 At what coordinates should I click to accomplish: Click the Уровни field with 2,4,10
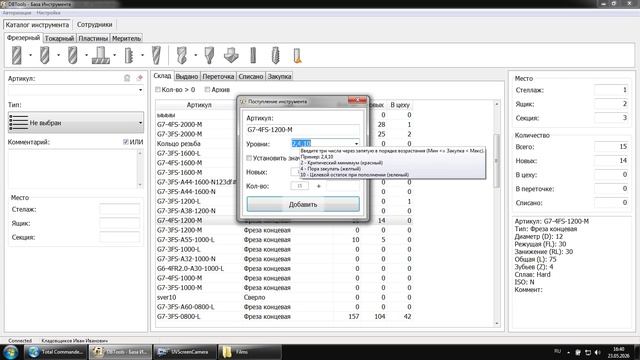click(x=322, y=144)
